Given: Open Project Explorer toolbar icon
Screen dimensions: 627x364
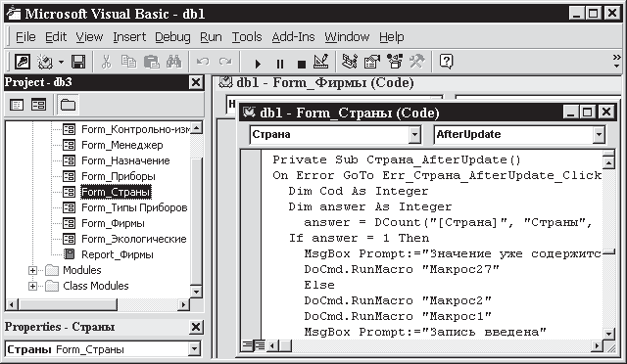Looking at the screenshot, I should 350,62.
